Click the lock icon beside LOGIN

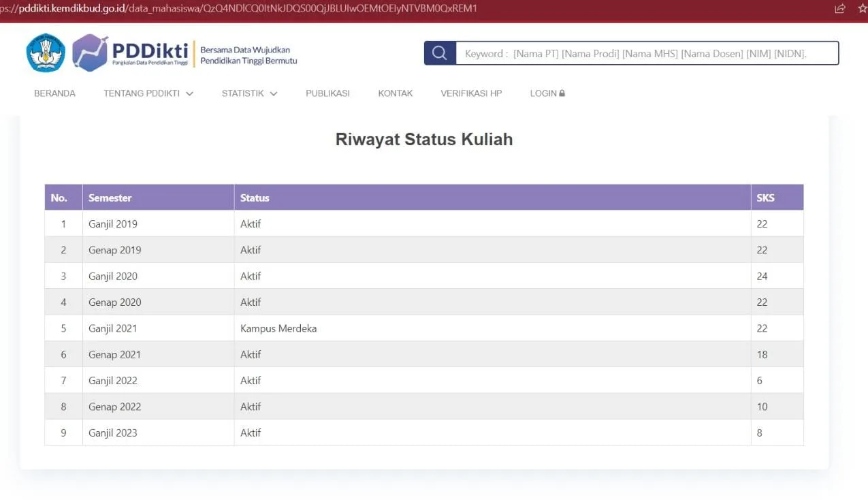562,93
